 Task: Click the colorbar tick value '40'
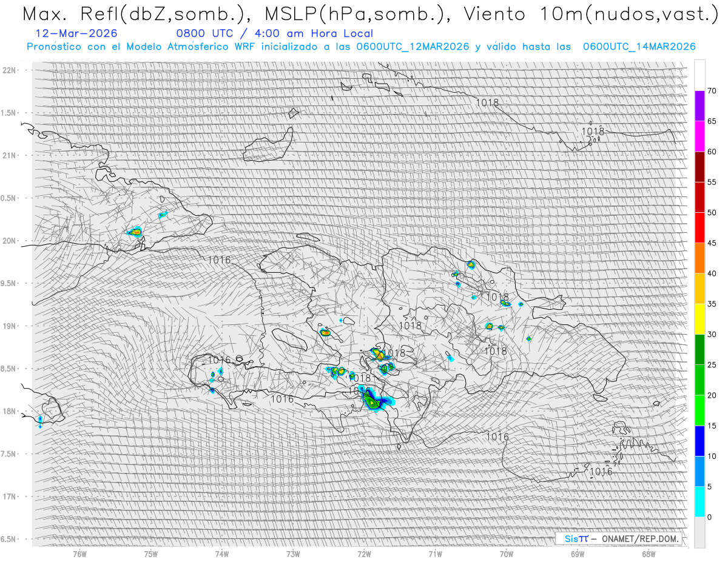(x=712, y=273)
